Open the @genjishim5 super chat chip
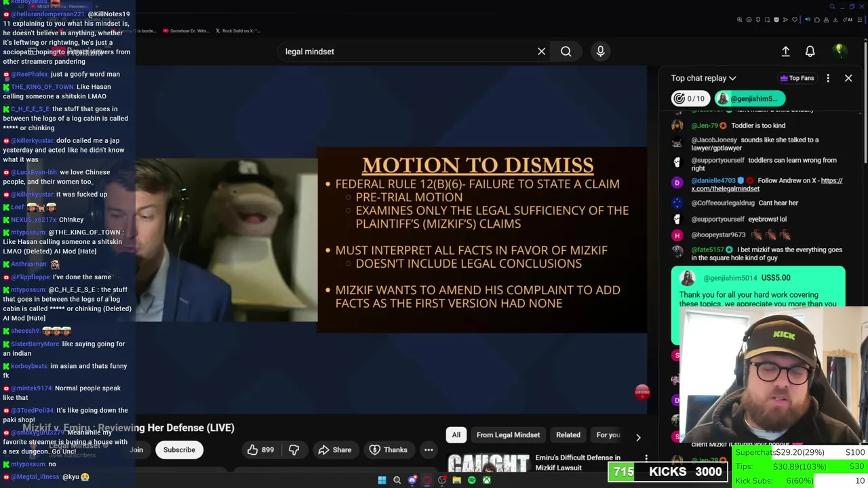This screenshot has width=868, height=488. pos(749,99)
